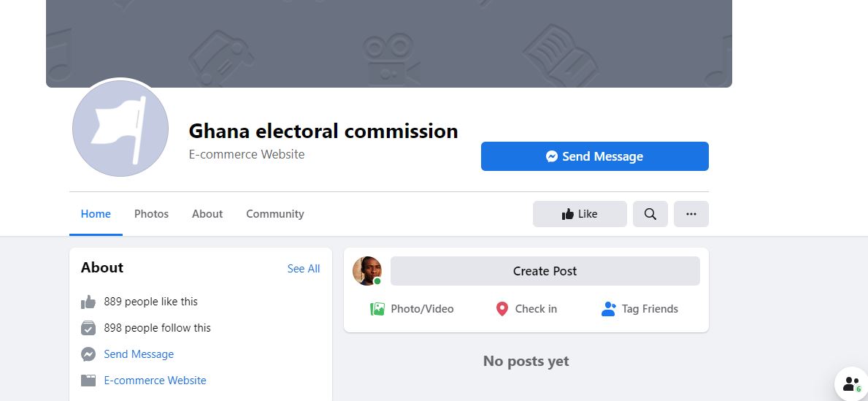Click the Check in location pin icon
This screenshot has height=401, width=868.
tap(502, 309)
